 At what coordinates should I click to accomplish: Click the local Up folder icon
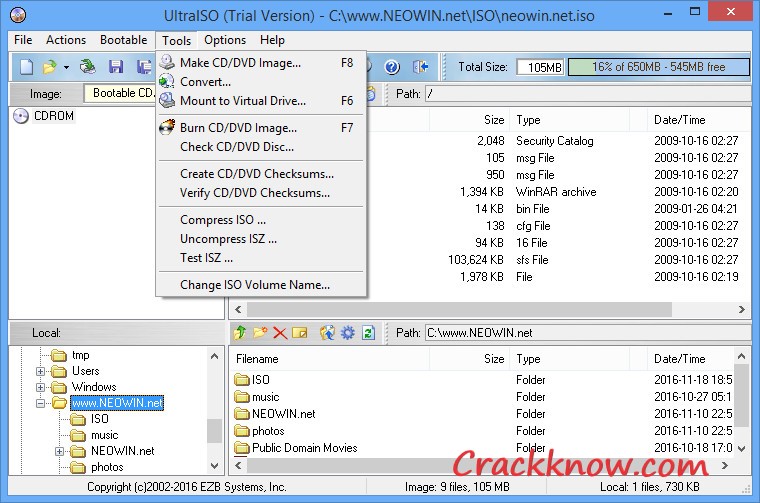click(x=240, y=333)
